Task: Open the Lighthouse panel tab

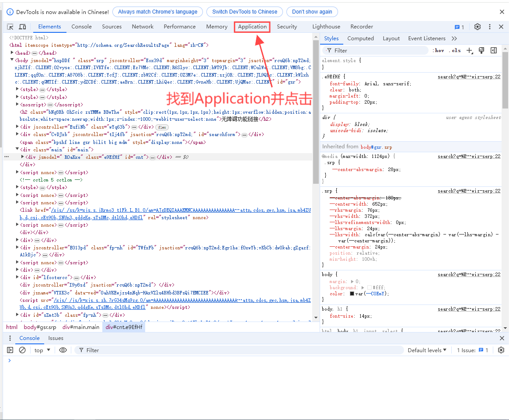Action: (326, 27)
